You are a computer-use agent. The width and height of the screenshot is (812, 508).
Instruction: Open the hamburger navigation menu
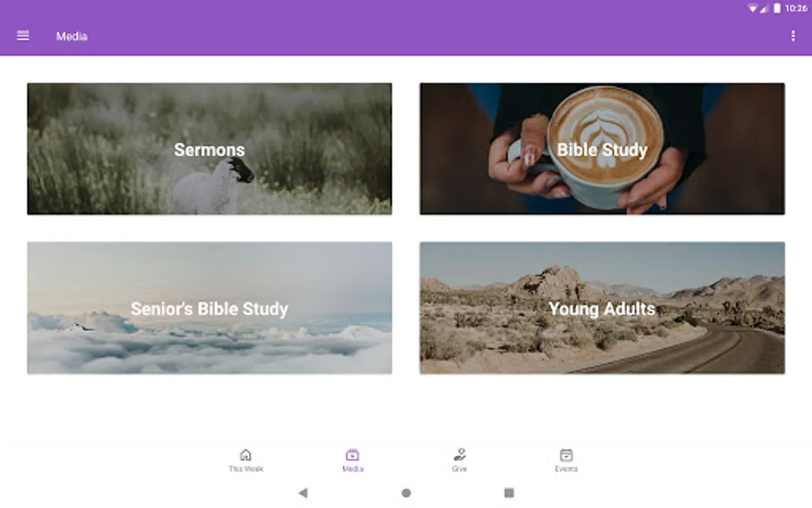pos(23,36)
